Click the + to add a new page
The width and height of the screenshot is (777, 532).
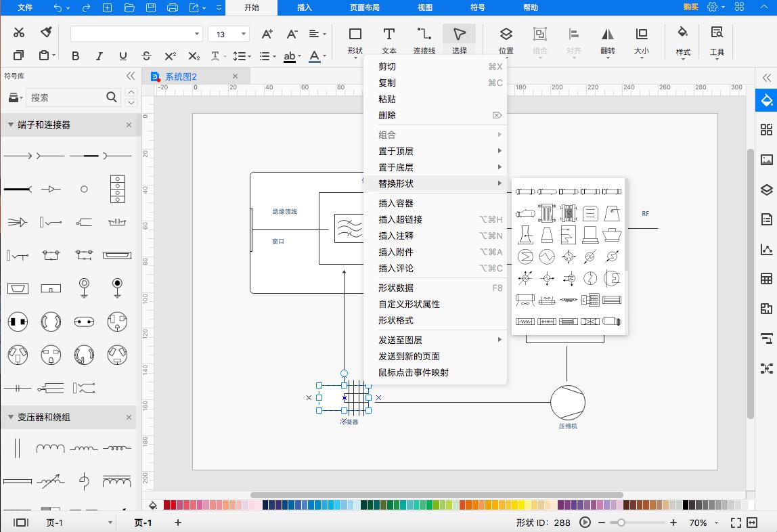[177, 523]
